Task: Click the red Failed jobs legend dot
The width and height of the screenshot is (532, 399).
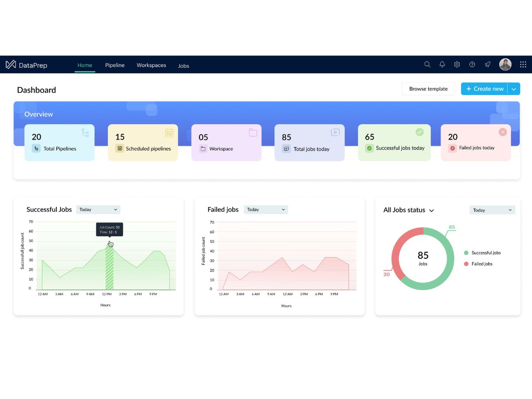Action: (466, 264)
